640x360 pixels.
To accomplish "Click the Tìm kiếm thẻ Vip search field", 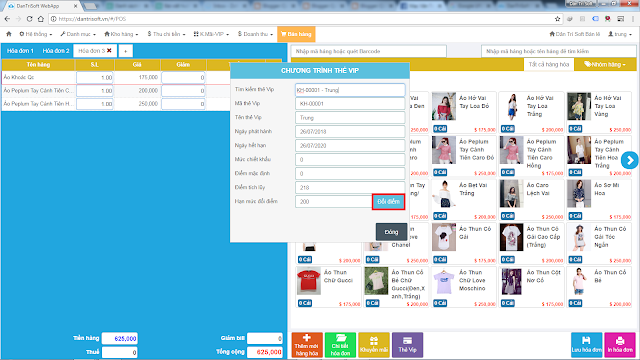I will [x=350, y=90].
